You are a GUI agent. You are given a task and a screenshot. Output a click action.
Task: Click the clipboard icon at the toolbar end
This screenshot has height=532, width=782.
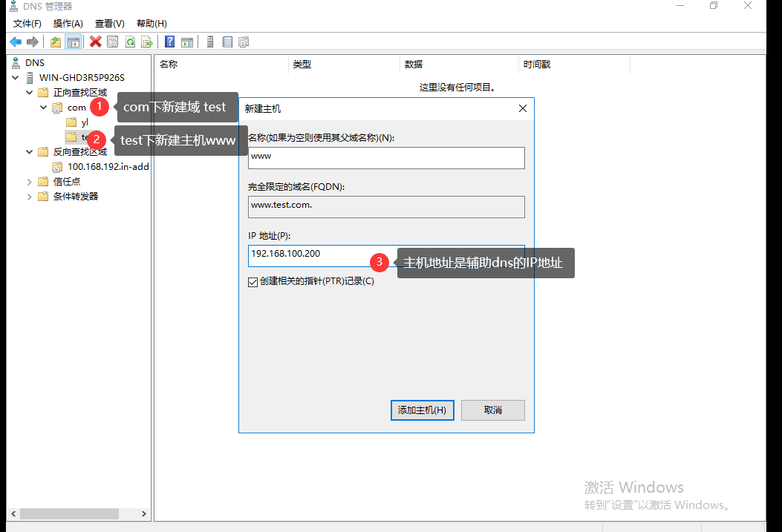click(x=244, y=42)
